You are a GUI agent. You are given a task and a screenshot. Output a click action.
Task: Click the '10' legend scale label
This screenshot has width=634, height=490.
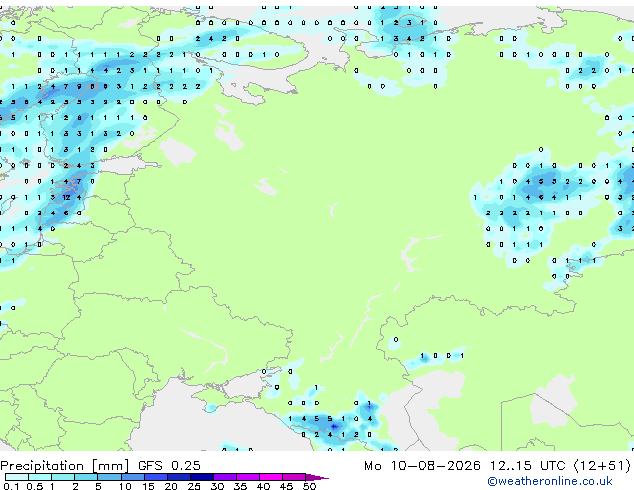click(125, 486)
